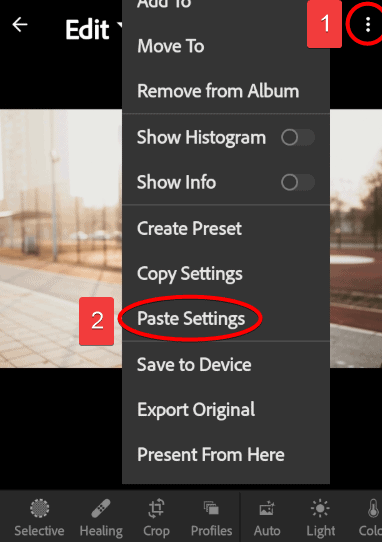Choose the Crop tool
382x542 pixels.
click(x=156, y=517)
